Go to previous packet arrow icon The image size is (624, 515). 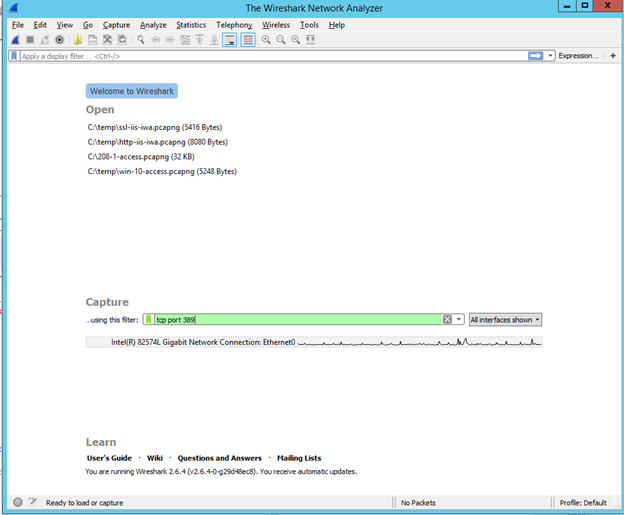(156, 40)
